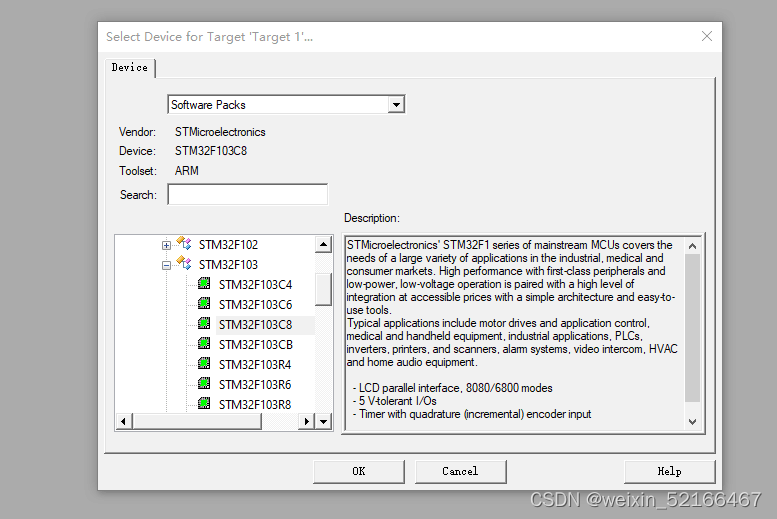Image resolution: width=777 pixels, height=519 pixels.
Task: Select the STM32F103 family label
Action: tap(228, 265)
